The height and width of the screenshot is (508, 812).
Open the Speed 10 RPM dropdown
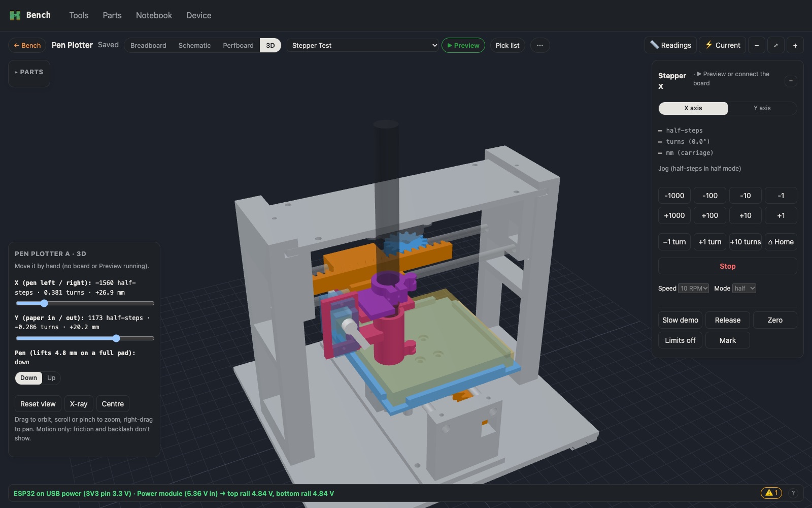(x=694, y=289)
